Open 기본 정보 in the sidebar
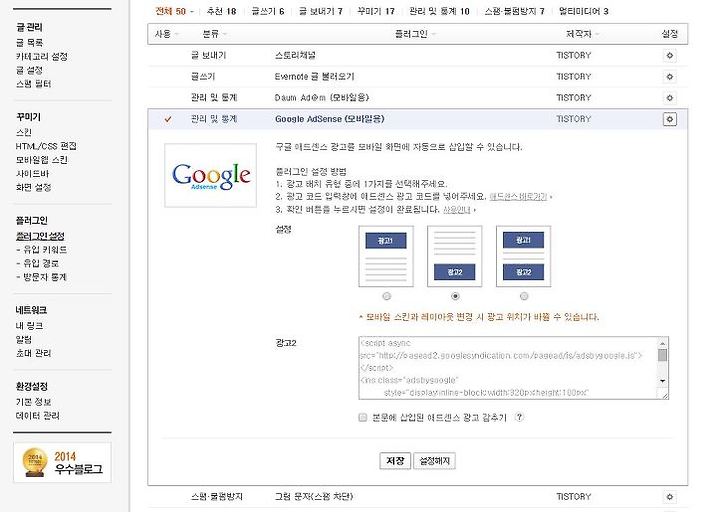Viewport: 720px width, 512px height. pyautogui.click(x=34, y=402)
